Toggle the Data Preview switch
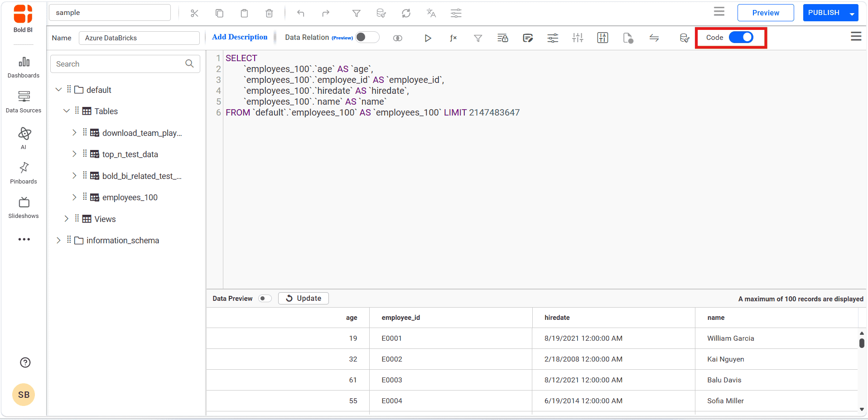This screenshot has width=868, height=420. tap(265, 298)
